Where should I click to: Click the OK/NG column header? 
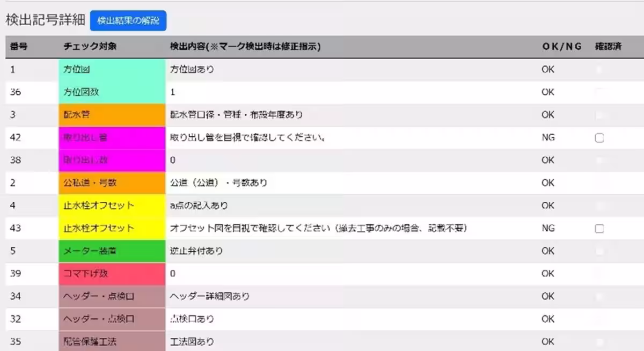pyautogui.click(x=561, y=46)
